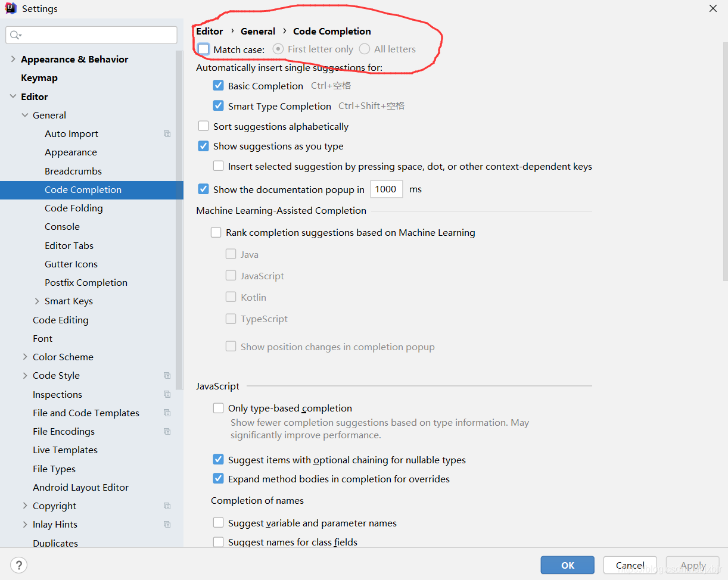Open Code Editing settings
The width and height of the screenshot is (728, 580).
(x=61, y=320)
